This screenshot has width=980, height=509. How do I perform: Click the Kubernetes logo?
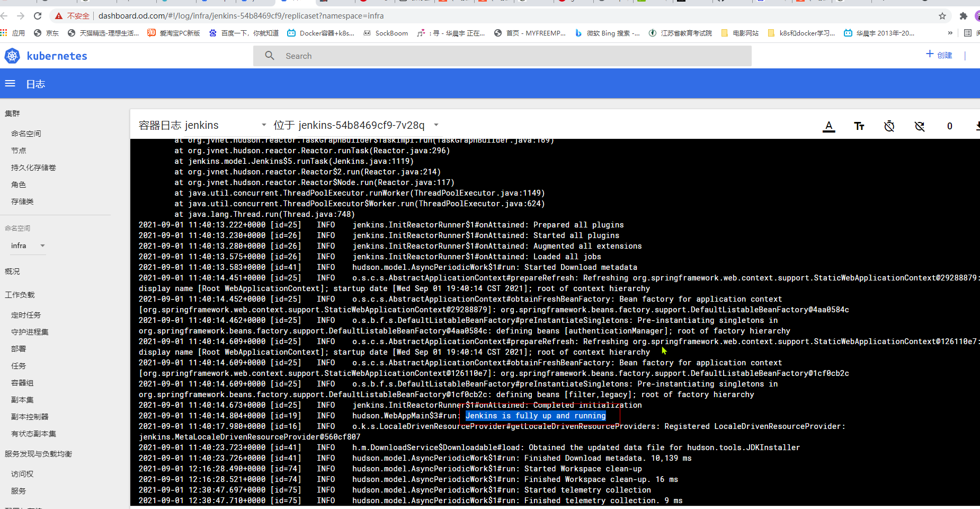click(x=12, y=56)
